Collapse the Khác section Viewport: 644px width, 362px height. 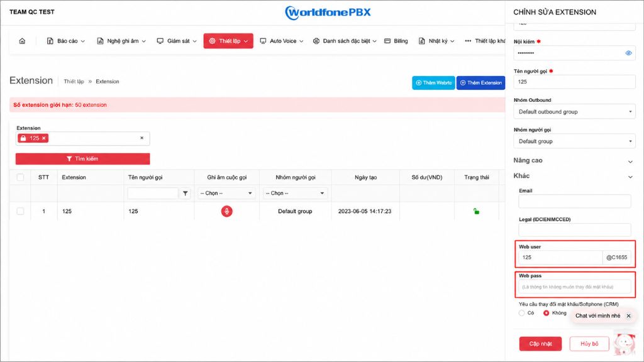pyautogui.click(x=574, y=176)
